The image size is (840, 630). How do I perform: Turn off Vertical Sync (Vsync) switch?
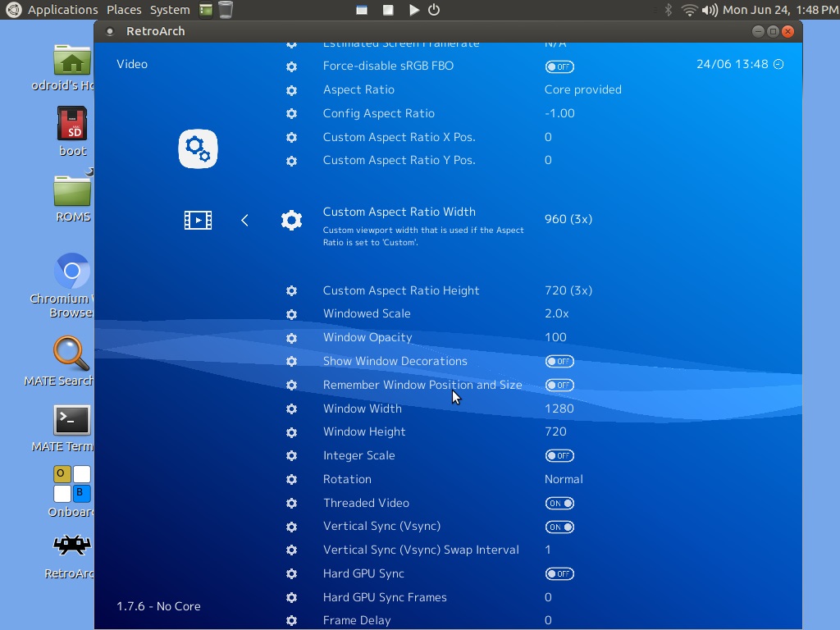click(559, 527)
